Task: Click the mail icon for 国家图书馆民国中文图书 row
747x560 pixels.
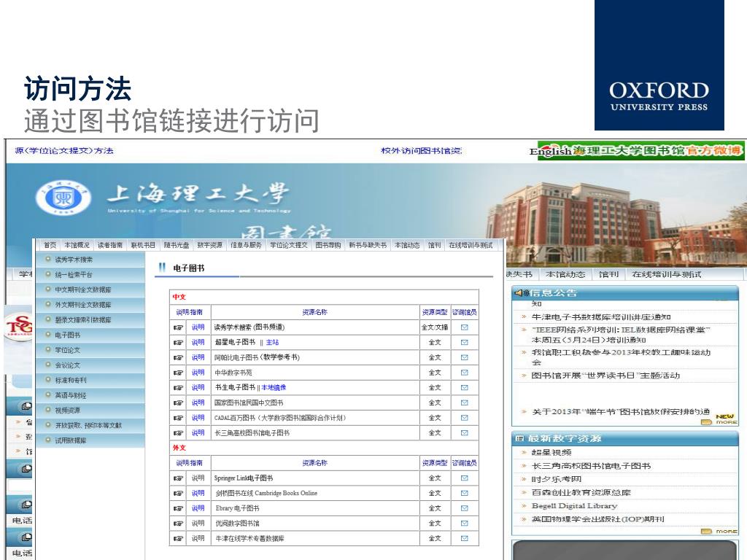Action: [465, 402]
